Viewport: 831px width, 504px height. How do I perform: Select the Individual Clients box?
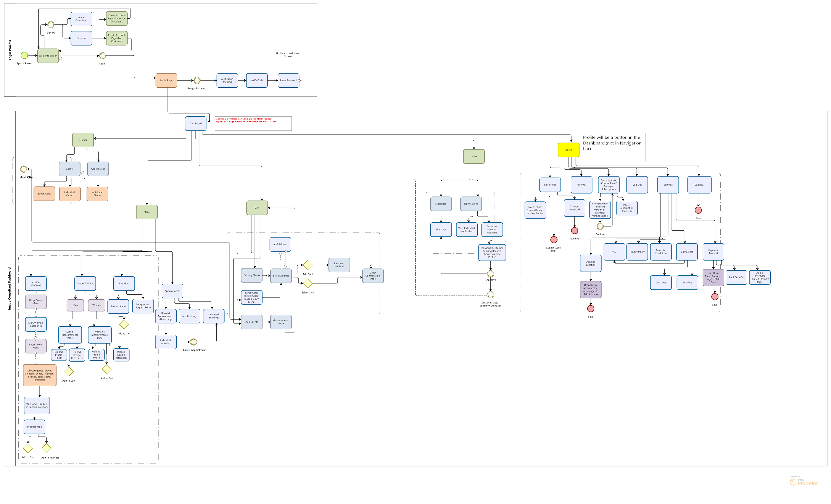point(97,194)
